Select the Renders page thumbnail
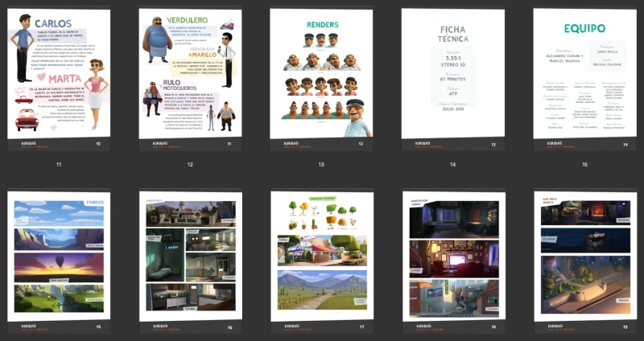This screenshot has height=341, width=644. point(321,79)
